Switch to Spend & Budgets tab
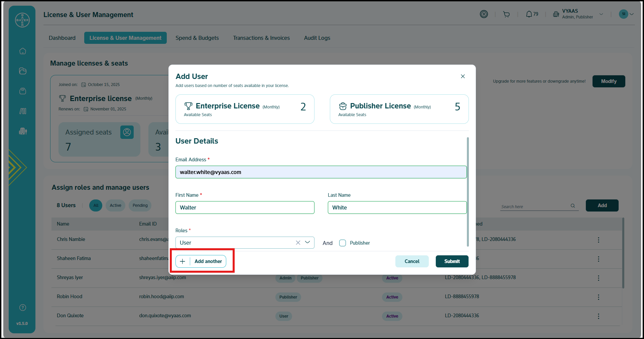644x339 pixels. click(x=197, y=38)
